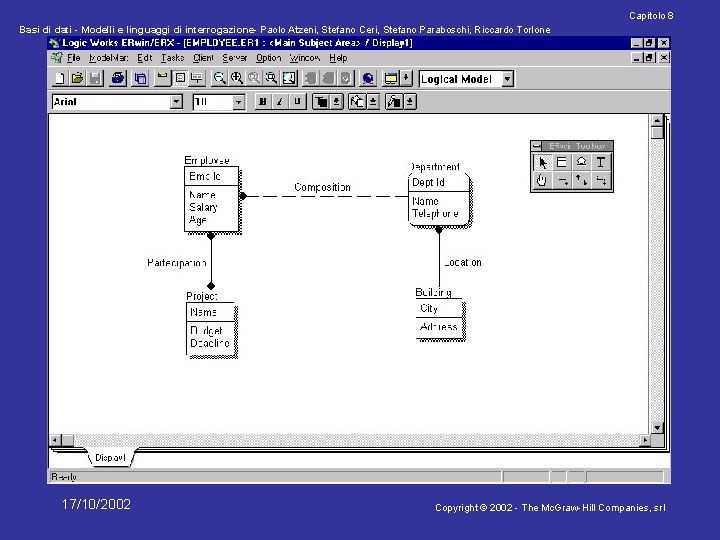The width and height of the screenshot is (720, 540).
Task: Select the Building entity box
Action: click(439, 320)
